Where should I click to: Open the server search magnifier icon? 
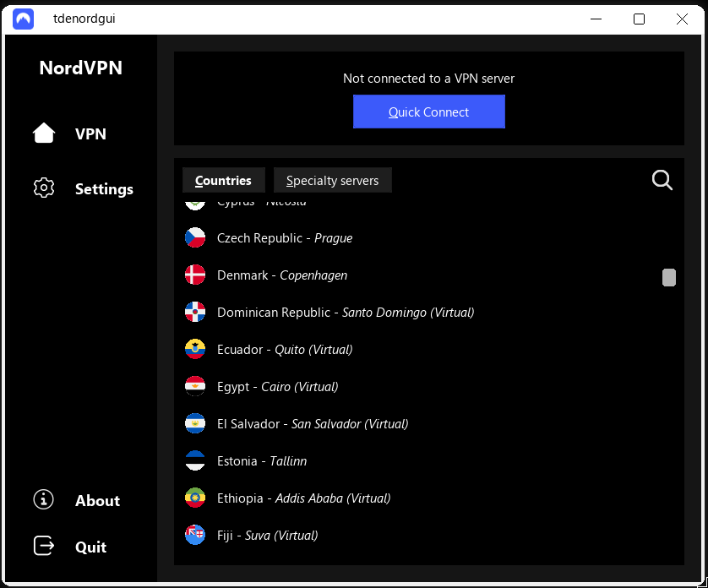662,180
